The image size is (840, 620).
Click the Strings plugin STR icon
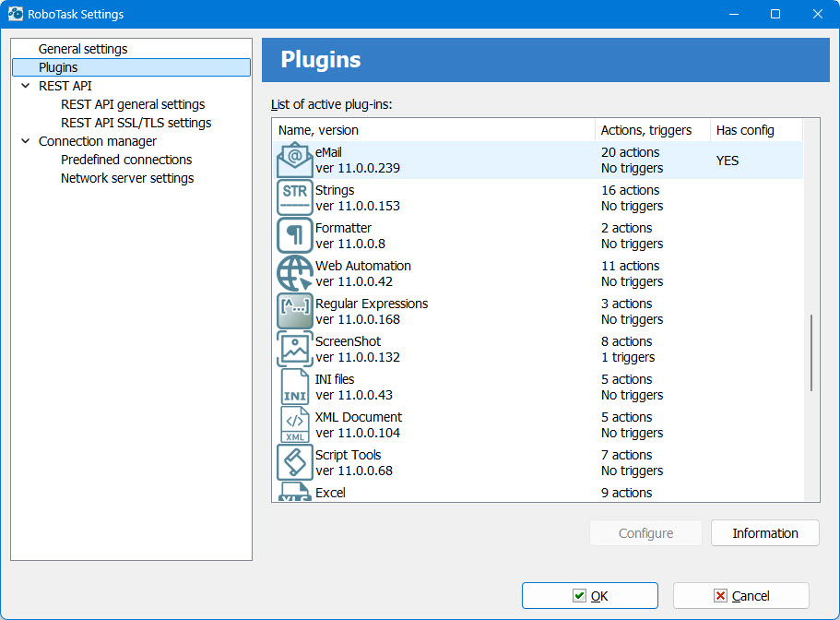tap(295, 197)
